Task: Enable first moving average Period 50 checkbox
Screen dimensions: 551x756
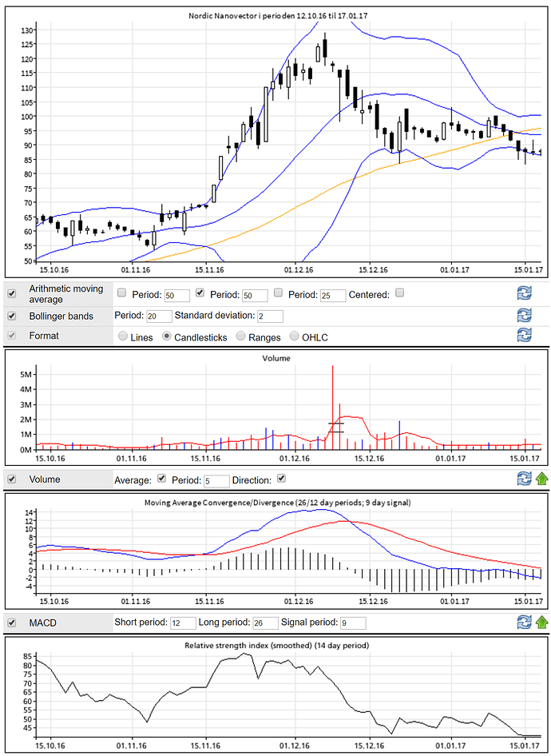Action: [x=122, y=292]
